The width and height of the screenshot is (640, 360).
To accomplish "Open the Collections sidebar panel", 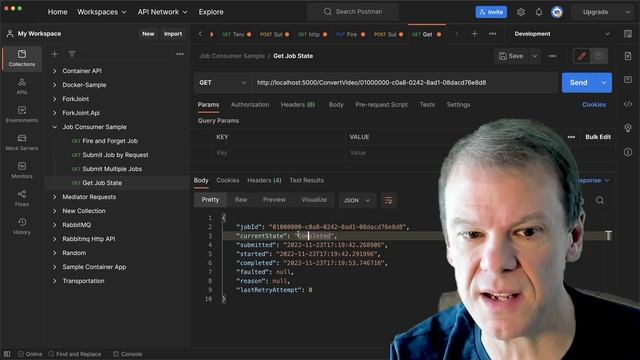I will click(22, 58).
